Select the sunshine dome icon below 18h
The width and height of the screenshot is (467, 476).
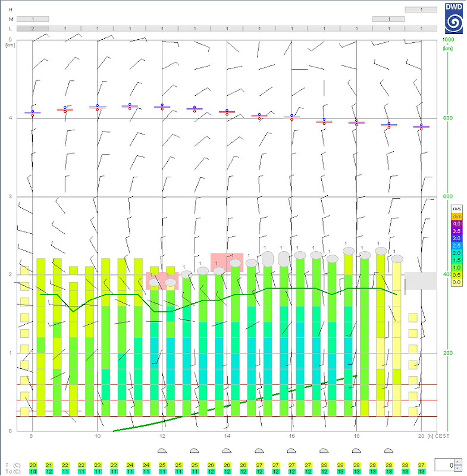pos(356,450)
